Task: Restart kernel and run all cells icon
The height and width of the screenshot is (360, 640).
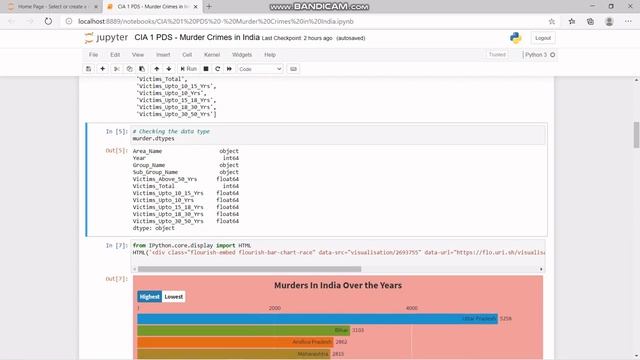Action: tap(229, 69)
